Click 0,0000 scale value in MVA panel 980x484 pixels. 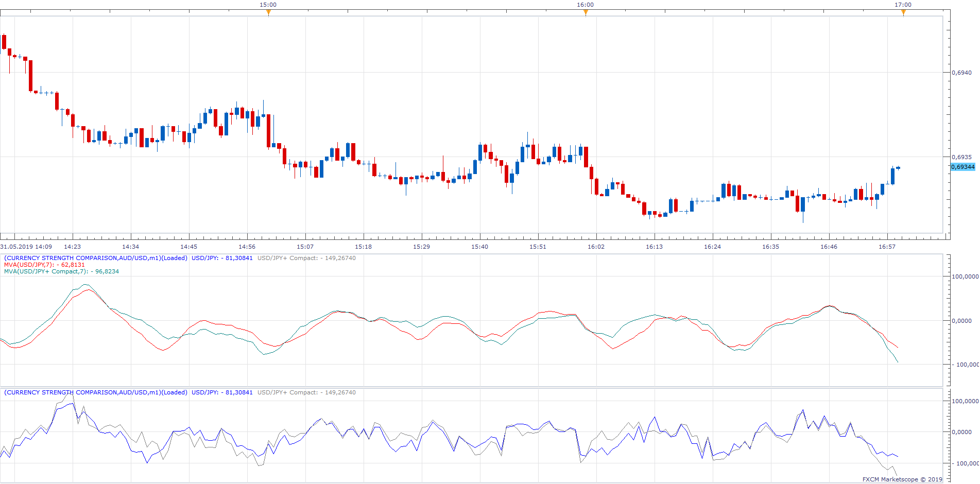coord(962,321)
